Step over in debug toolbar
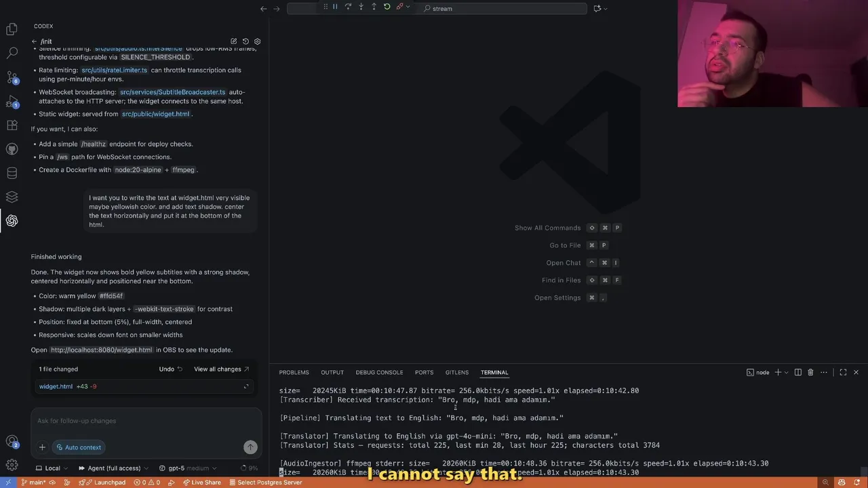The width and height of the screenshot is (868, 488). [x=348, y=7]
